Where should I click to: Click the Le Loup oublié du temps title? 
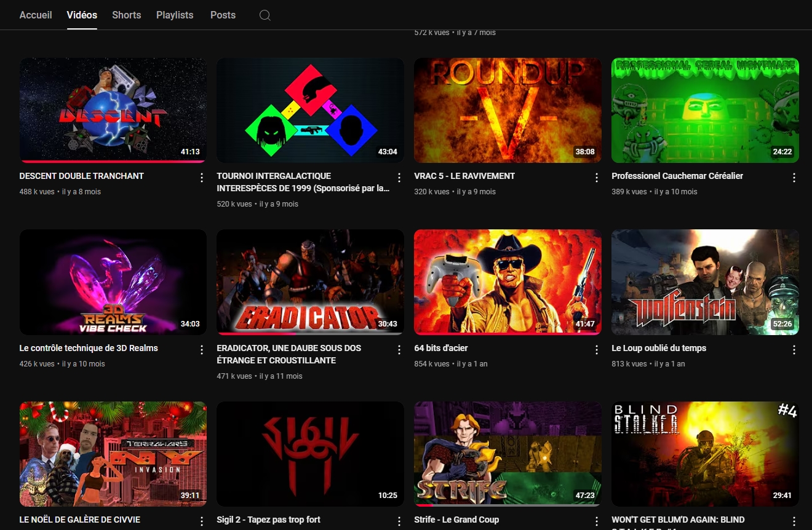pos(658,348)
